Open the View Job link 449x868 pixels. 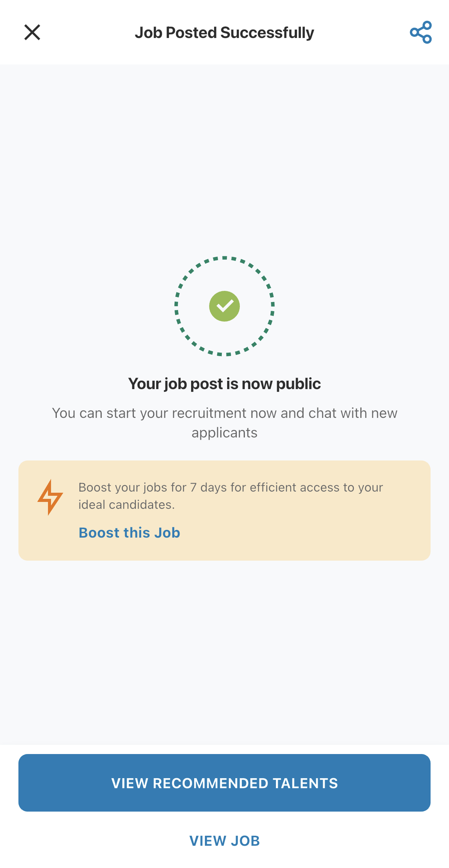coord(225,841)
